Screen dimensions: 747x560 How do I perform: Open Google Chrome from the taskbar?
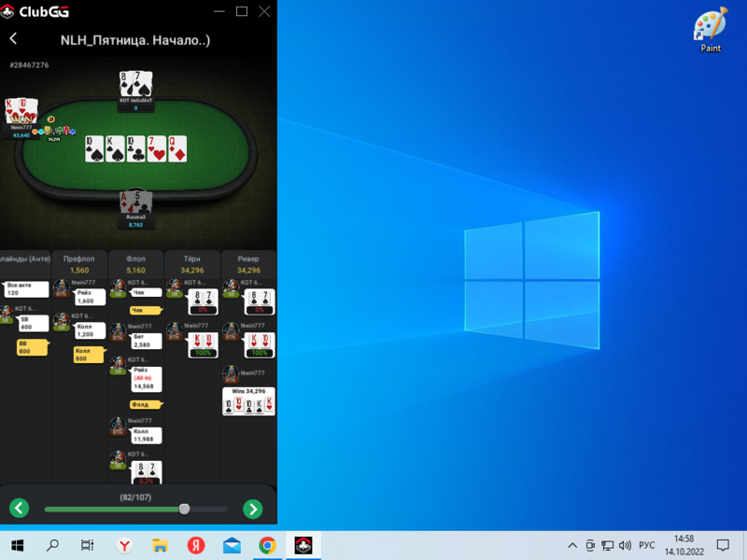pyautogui.click(x=267, y=545)
